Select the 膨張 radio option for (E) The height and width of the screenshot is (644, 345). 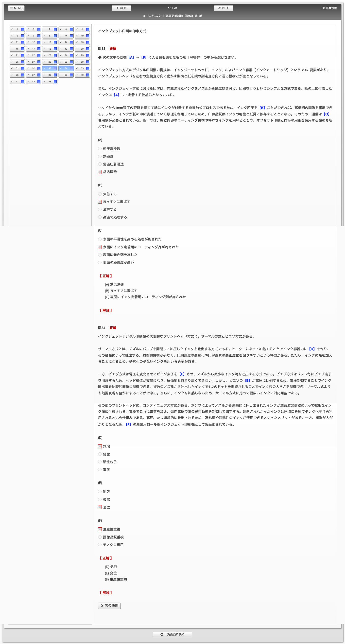click(x=100, y=492)
